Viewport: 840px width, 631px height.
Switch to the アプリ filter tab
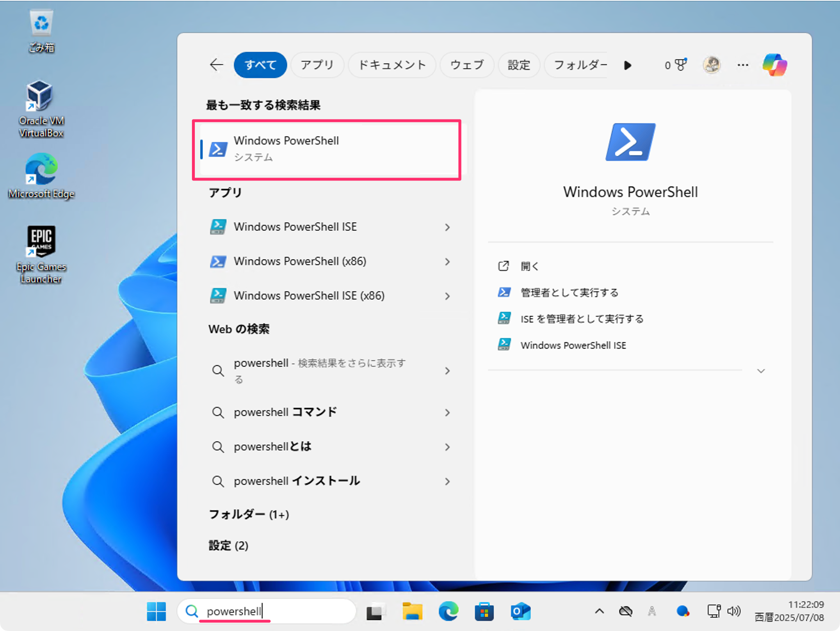coord(317,64)
